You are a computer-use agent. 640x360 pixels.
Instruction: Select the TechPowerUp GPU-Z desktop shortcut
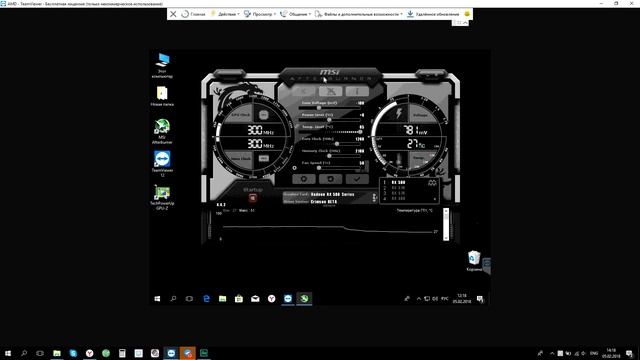pyautogui.click(x=162, y=198)
